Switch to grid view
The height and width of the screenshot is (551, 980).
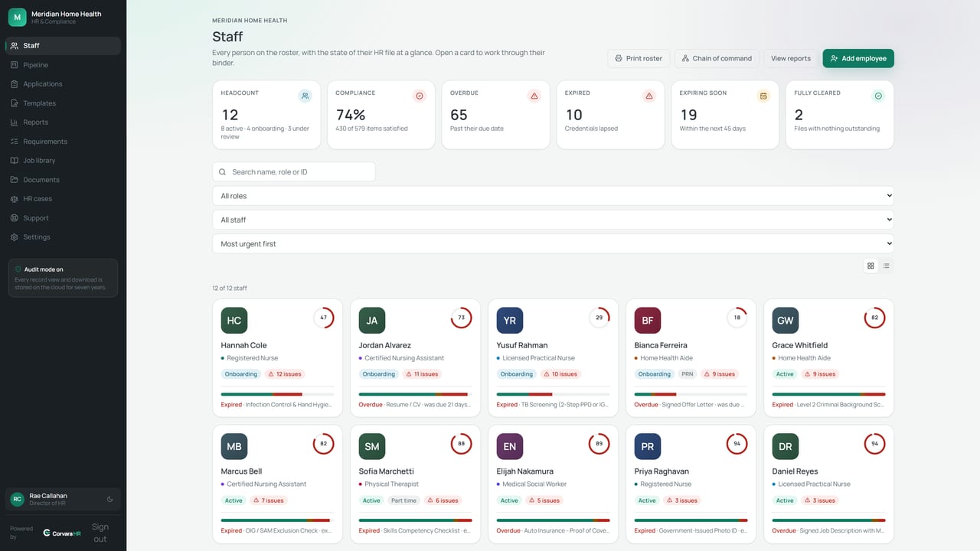click(871, 266)
